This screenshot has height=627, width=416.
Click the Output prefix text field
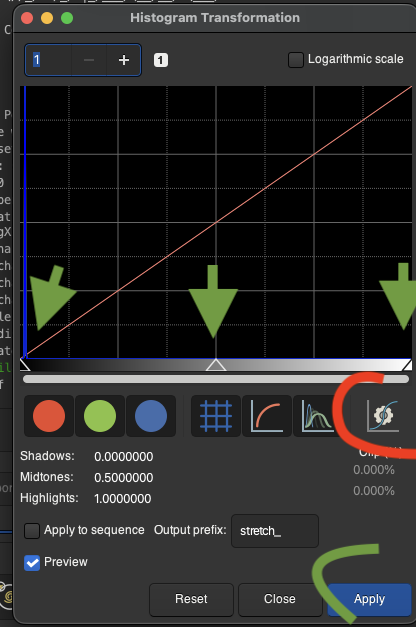tap(275, 531)
